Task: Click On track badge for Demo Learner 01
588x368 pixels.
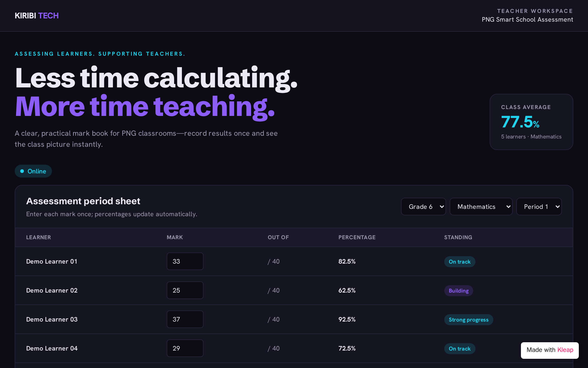Action: (x=459, y=262)
